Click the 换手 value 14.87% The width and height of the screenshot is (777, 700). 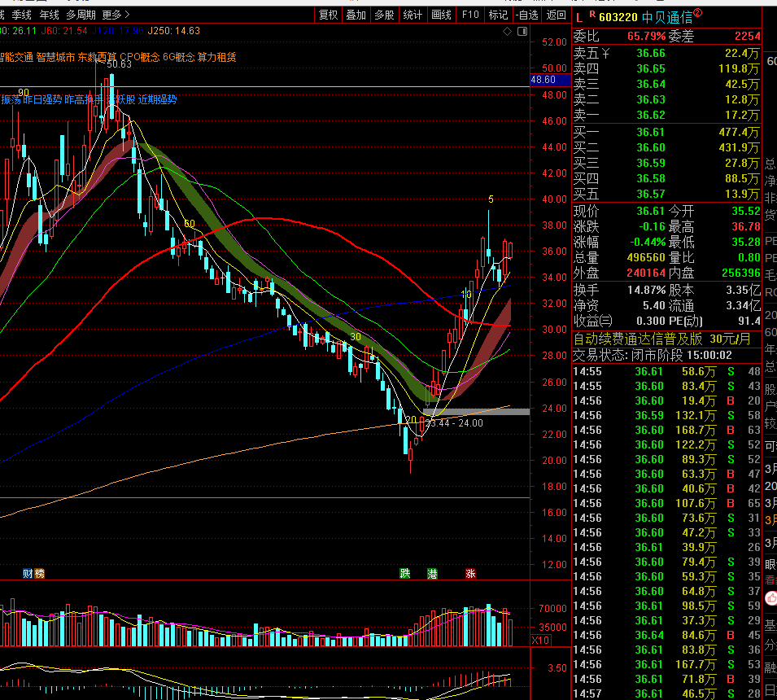[646, 290]
